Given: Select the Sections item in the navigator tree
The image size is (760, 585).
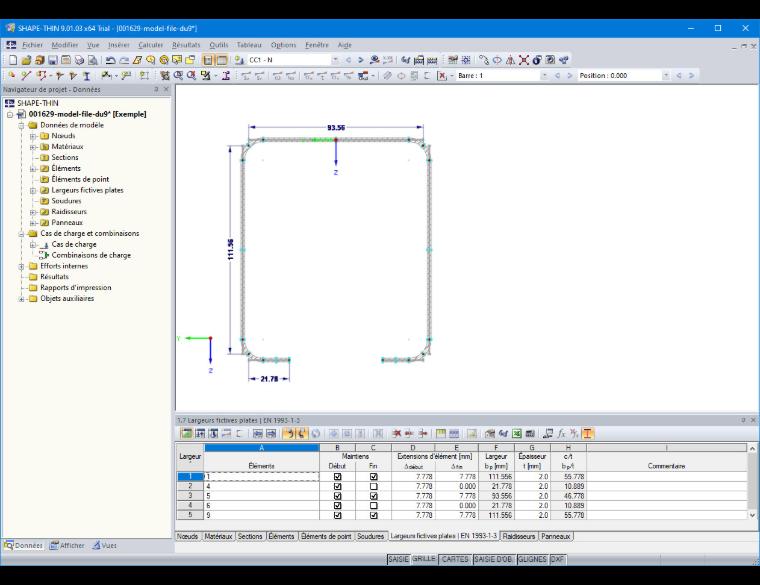Looking at the screenshot, I should coord(65,158).
